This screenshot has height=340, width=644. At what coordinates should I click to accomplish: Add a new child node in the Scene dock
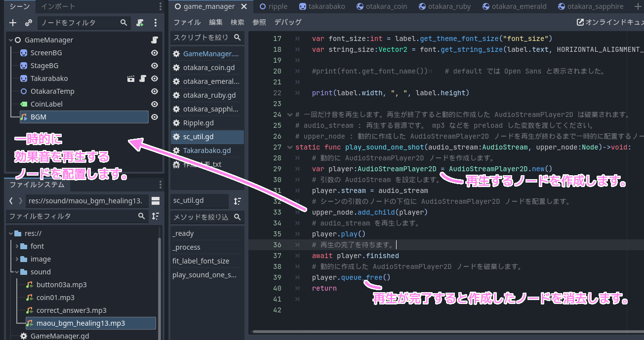[13, 23]
